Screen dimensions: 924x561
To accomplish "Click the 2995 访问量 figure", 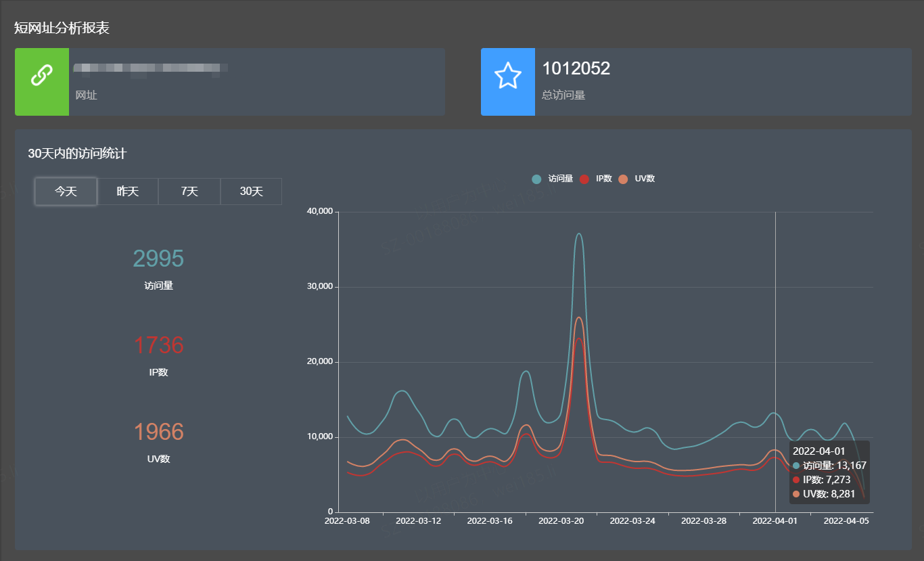I will (158, 259).
